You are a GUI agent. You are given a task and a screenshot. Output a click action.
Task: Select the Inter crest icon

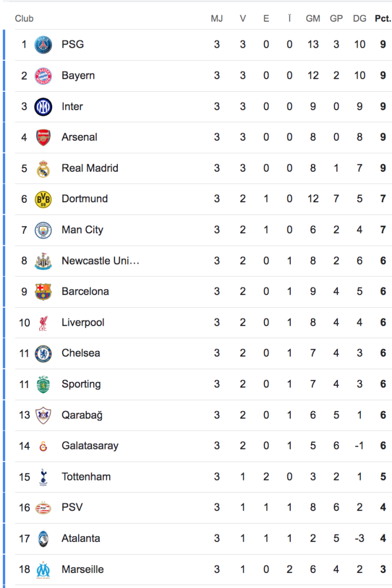(43, 107)
